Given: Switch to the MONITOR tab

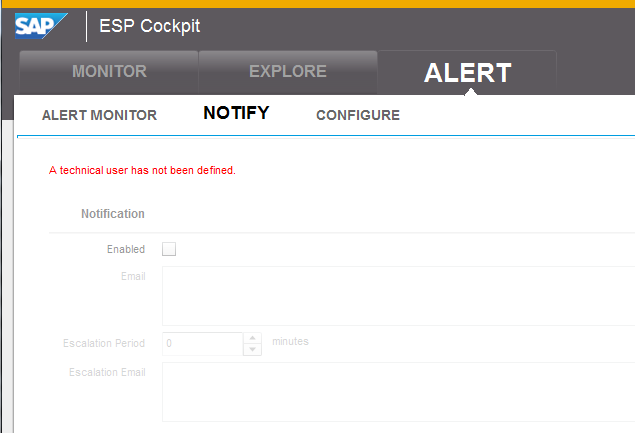Looking at the screenshot, I should [x=109, y=72].
